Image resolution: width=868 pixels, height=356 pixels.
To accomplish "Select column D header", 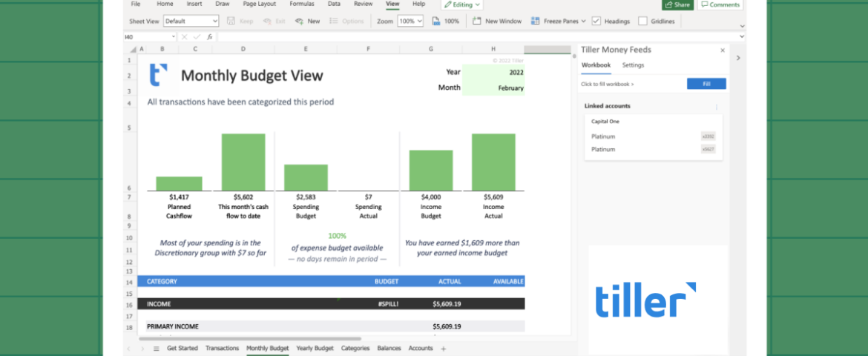I will tap(243, 49).
